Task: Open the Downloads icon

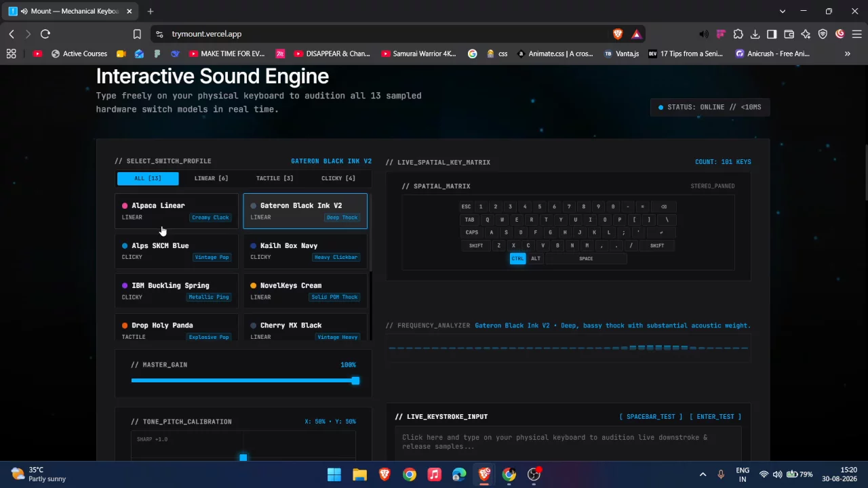Action: tap(755, 34)
